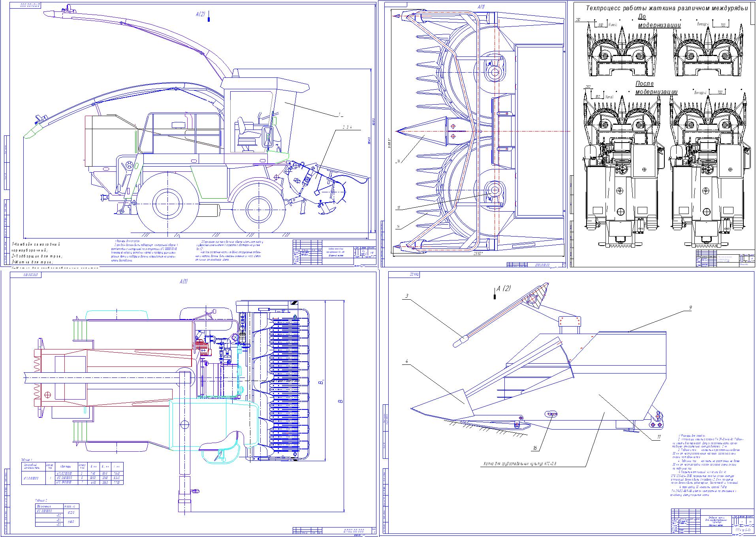
Task: Click the "Жатка для грубостебельных культур КГС-0.8" caption
Action: pos(520,464)
